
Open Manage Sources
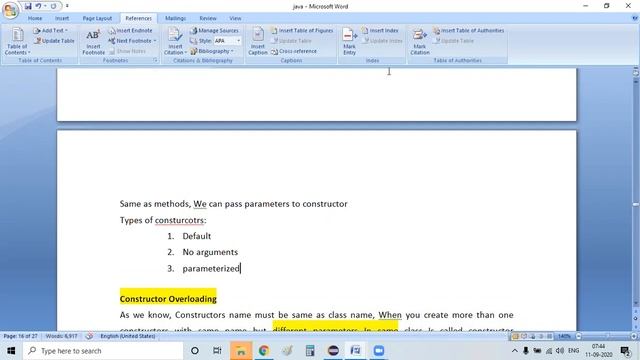coord(214,31)
